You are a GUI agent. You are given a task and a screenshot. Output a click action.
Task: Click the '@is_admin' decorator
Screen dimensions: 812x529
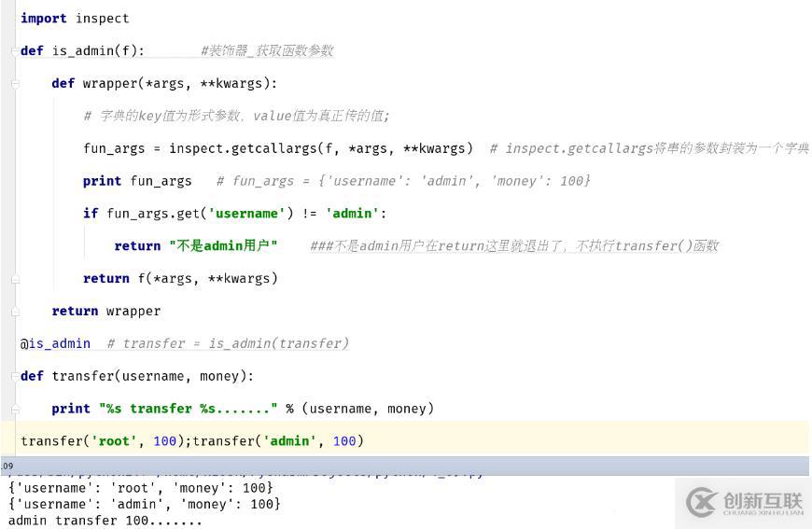(x=55, y=343)
